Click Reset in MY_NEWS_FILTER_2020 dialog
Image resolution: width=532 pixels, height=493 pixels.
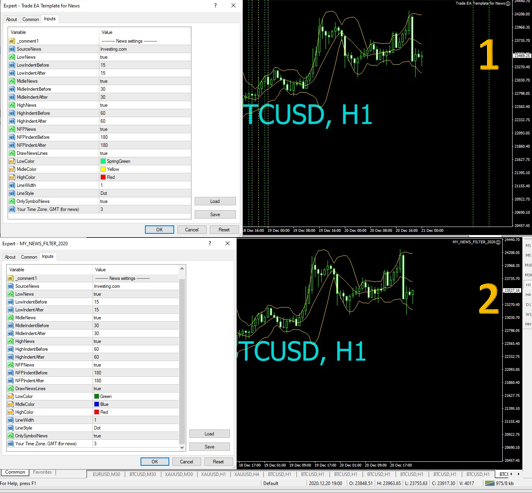click(218, 461)
